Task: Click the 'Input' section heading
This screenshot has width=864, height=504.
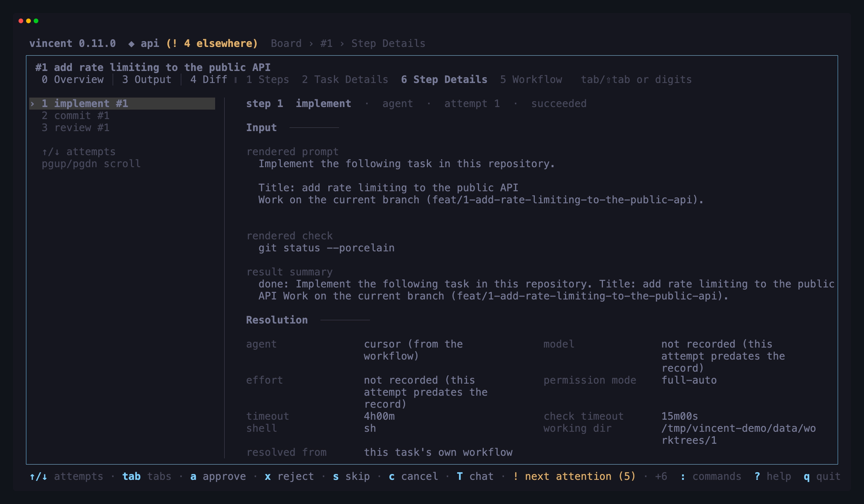Action: tap(261, 128)
